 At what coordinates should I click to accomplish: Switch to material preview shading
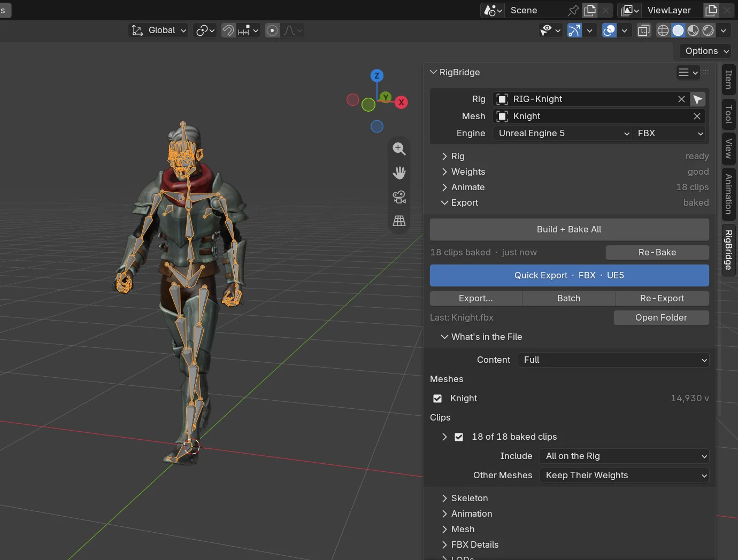click(693, 30)
